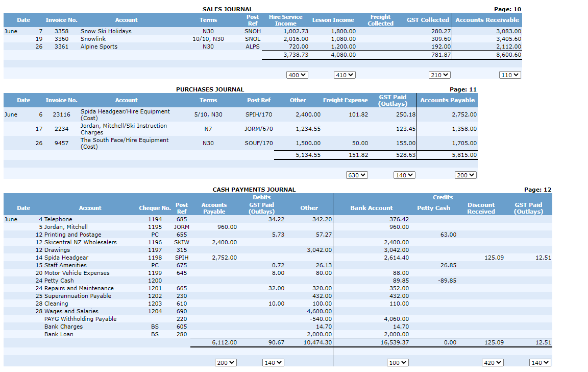The image size is (588, 372).
Task: Open the 100 dropdown under Bank Account
Action: (398, 362)
